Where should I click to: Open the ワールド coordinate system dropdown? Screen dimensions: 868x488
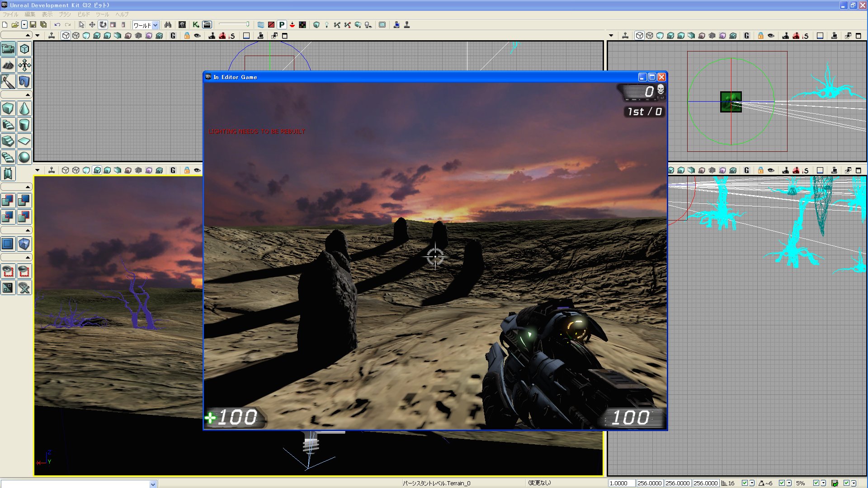[155, 25]
